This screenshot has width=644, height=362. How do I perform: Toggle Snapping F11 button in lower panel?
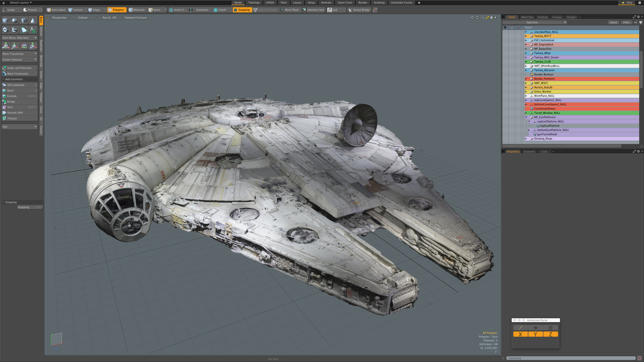30,207
